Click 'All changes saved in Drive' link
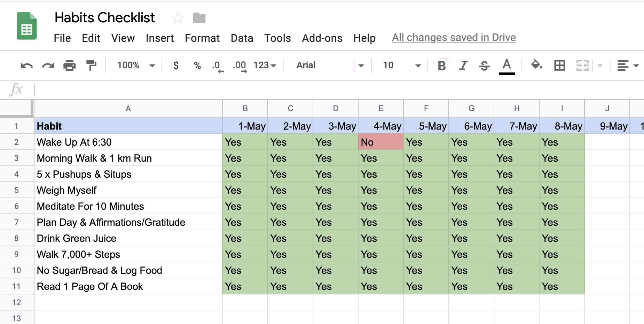The image size is (644, 324). (x=454, y=38)
